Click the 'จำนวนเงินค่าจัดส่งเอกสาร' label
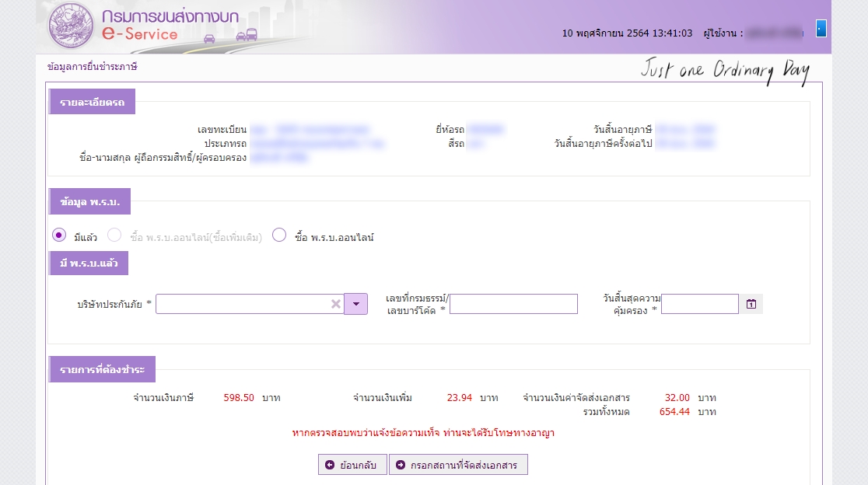868x485 pixels. tap(576, 398)
